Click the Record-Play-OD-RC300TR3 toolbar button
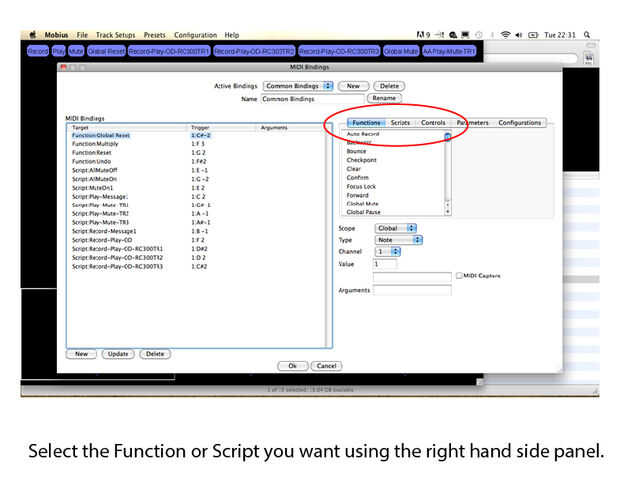620x504 pixels. pos(339,51)
